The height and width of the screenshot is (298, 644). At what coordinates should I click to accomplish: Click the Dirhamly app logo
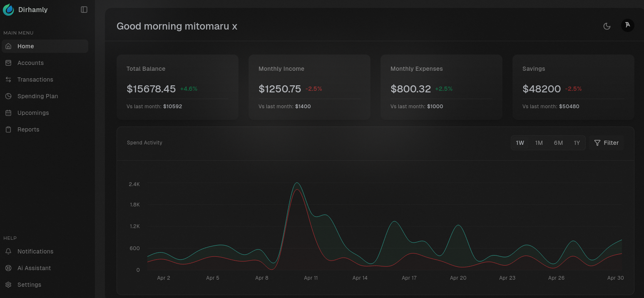click(x=8, y=9)
